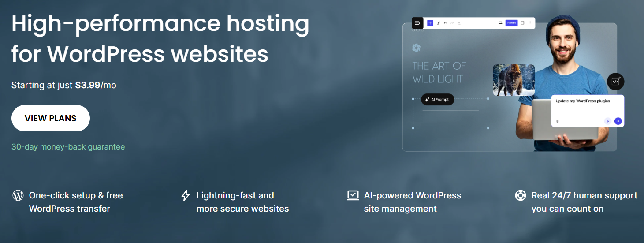Click the microphone icon in chat box
Viewport: 644px width, 243px height.
point(607,121)
